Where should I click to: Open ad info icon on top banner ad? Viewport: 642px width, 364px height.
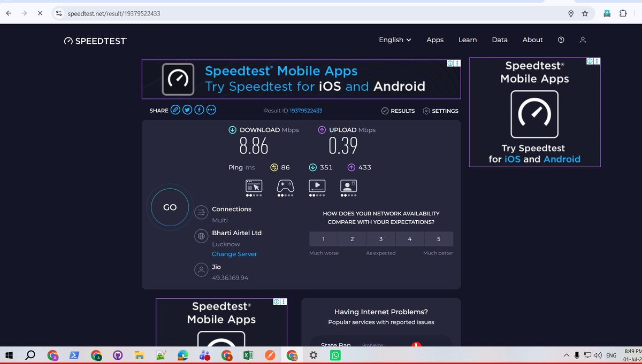450,63
